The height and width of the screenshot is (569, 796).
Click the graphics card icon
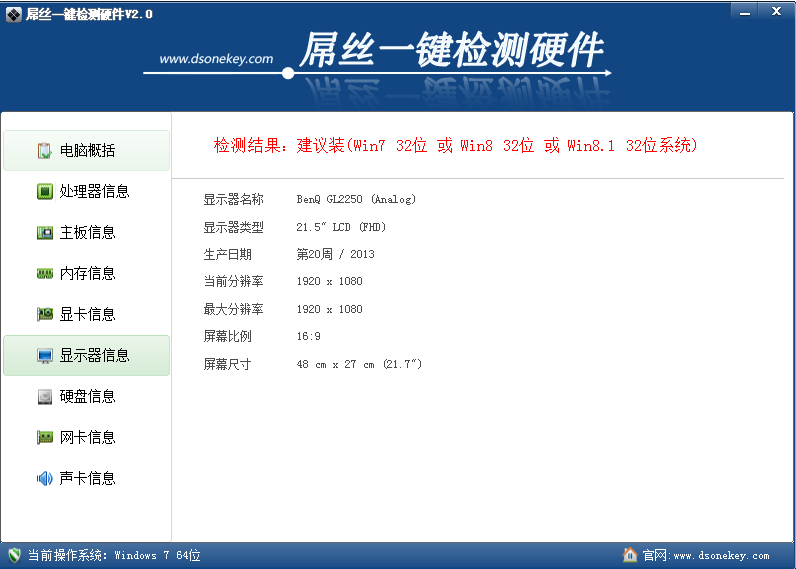[x=45, y=315]
